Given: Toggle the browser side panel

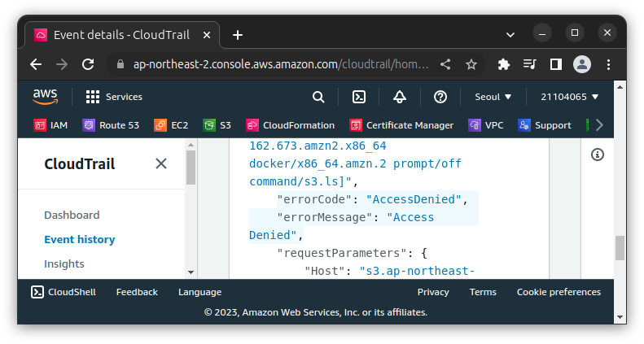Looking at the screenshot, I should [x=556, y=64].
